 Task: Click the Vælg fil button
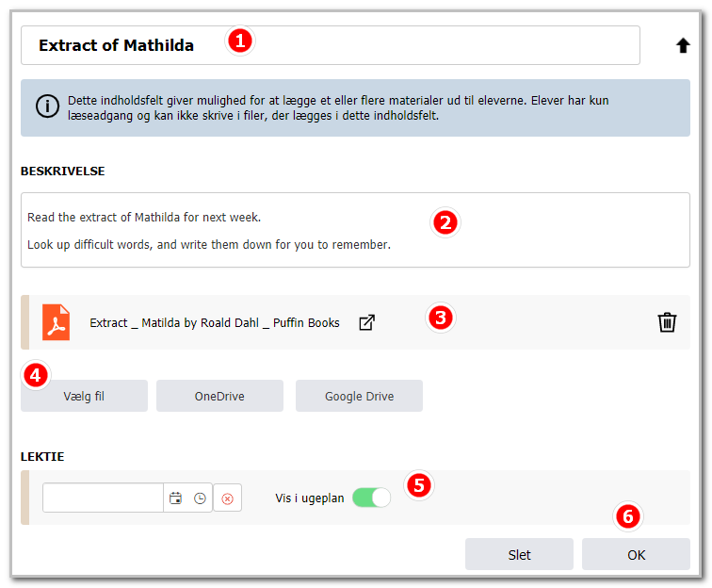pos(84,396)
